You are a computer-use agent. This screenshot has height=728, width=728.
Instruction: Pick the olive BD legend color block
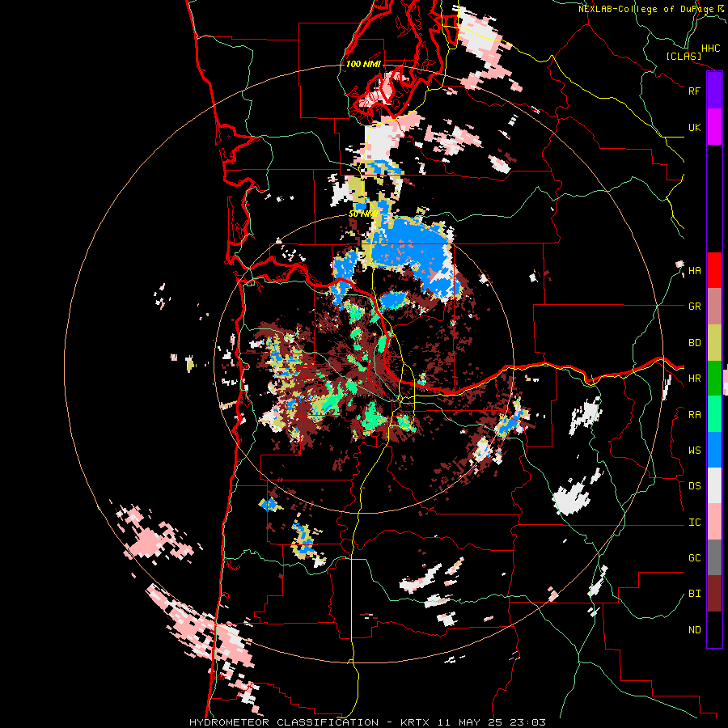coord(714,343)
